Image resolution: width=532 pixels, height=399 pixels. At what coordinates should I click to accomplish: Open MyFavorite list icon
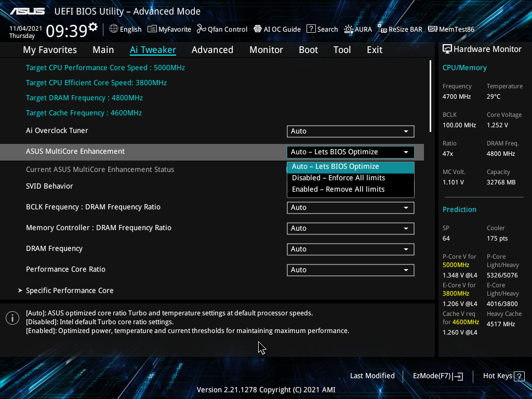[152, 29]
